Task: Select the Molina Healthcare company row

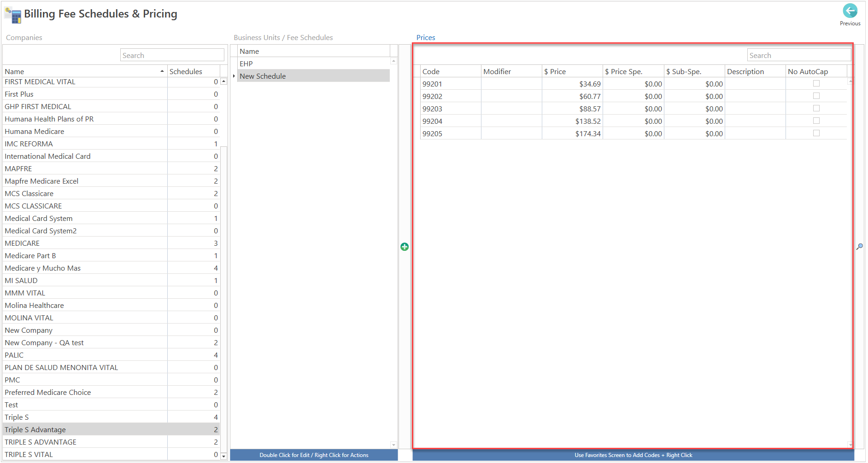Action: click(x=111, y=305)
